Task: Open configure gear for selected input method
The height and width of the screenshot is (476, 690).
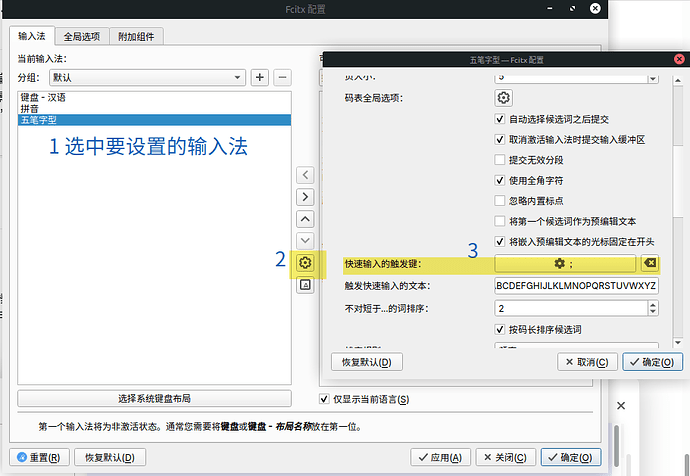Action: click(x=305, y=263)
